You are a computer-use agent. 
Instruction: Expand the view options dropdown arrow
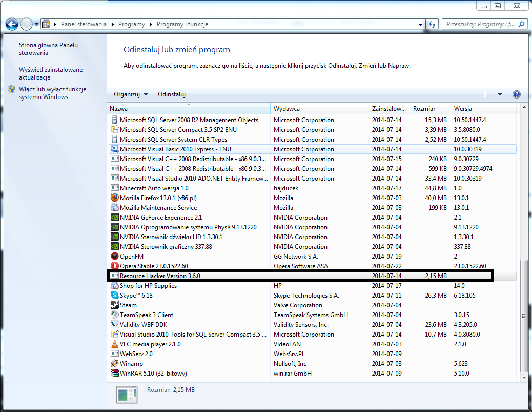[500, 94]
